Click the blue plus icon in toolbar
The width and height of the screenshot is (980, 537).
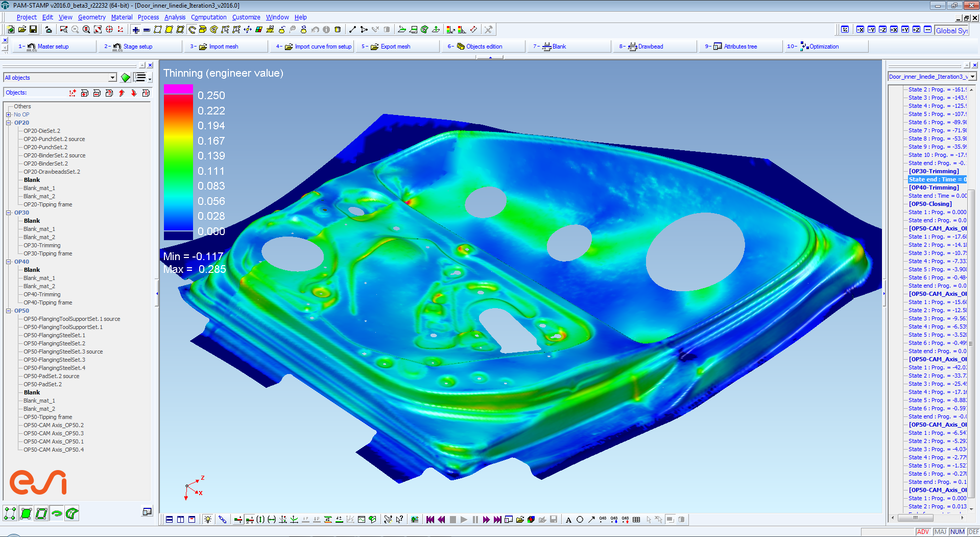click(135, 30)
